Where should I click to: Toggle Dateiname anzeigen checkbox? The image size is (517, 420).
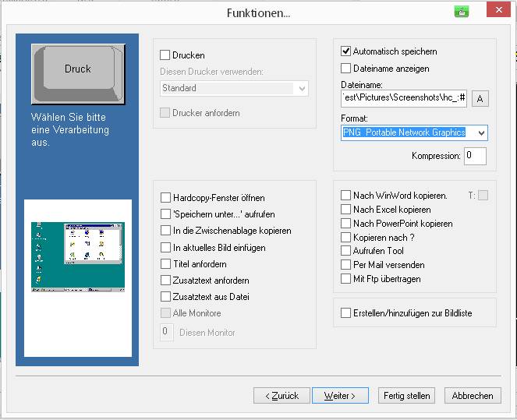[345, 69]
